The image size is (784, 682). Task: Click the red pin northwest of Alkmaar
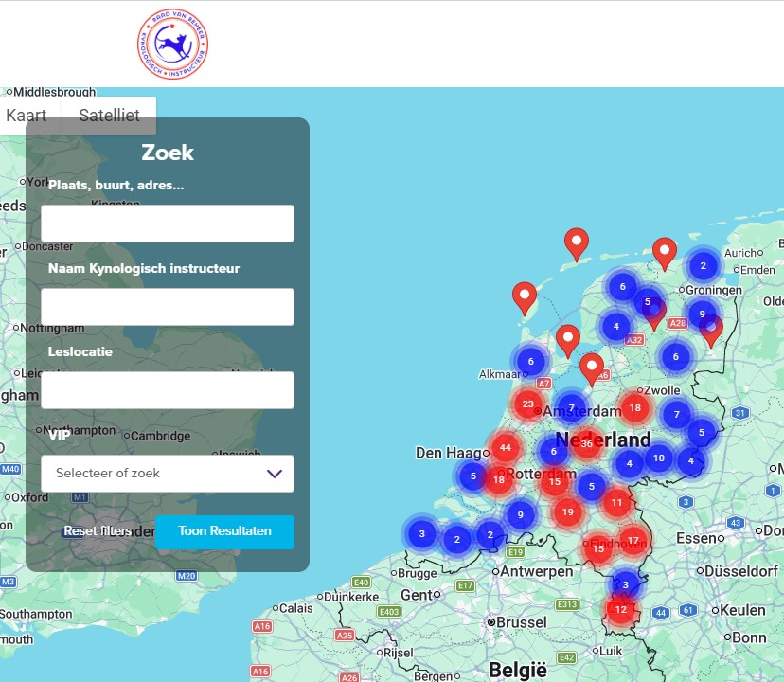525,296
